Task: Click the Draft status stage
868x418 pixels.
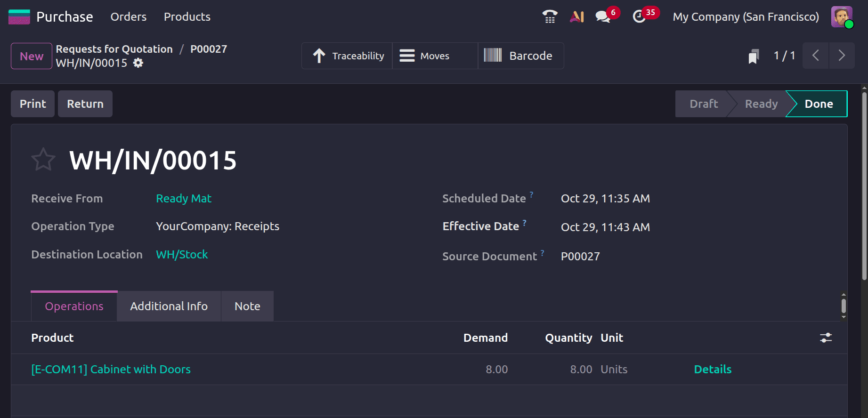Action: (x=704, y=104)
